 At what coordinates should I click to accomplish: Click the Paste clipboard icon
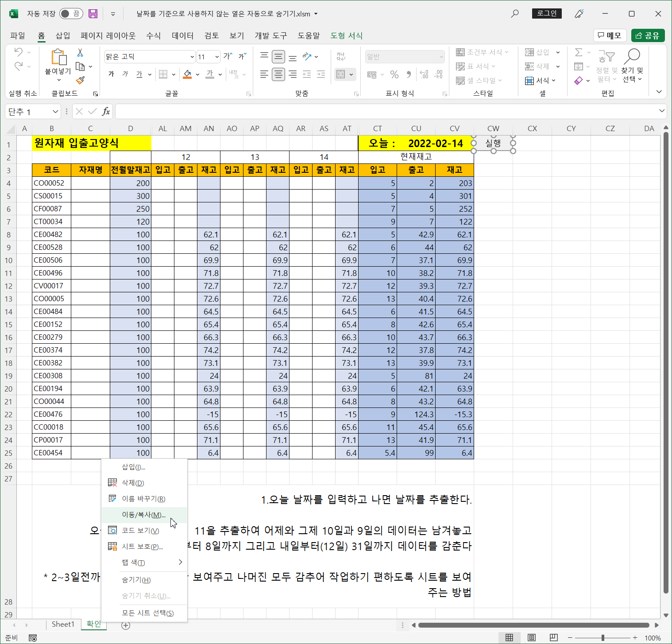(x=58, y=58)
